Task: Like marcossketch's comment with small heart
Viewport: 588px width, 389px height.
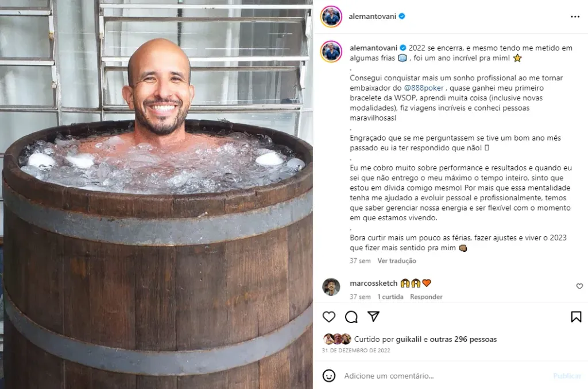Action: click(x=579, y=286)
